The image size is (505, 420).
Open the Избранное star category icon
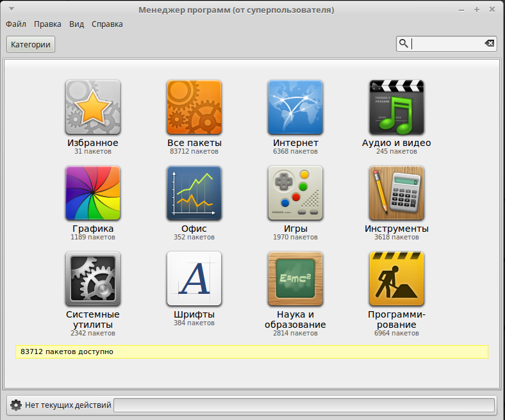click(92, 107)
